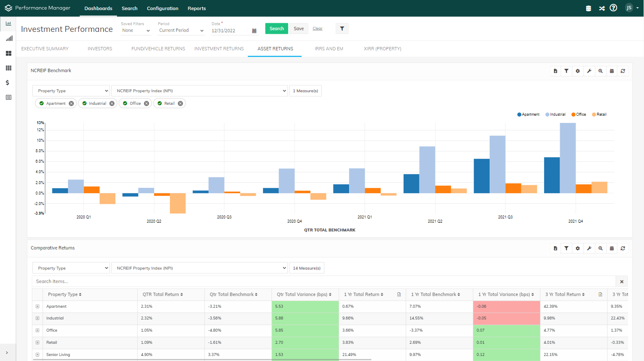Open the date picker calendar icon
The width and height of the screenshot is (644, 361).
[x=254, y=31]
